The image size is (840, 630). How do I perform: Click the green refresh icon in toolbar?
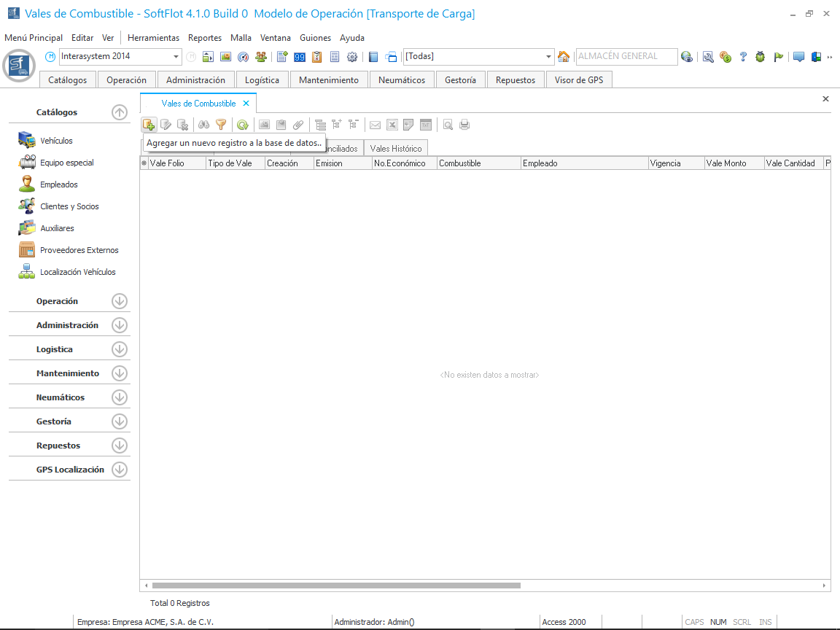(x=242, y=125)
